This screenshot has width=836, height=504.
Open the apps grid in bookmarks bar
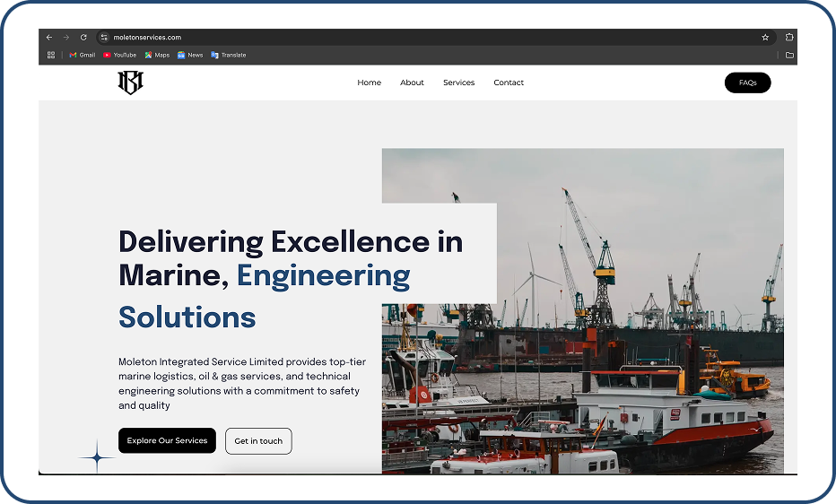point(51,55)
